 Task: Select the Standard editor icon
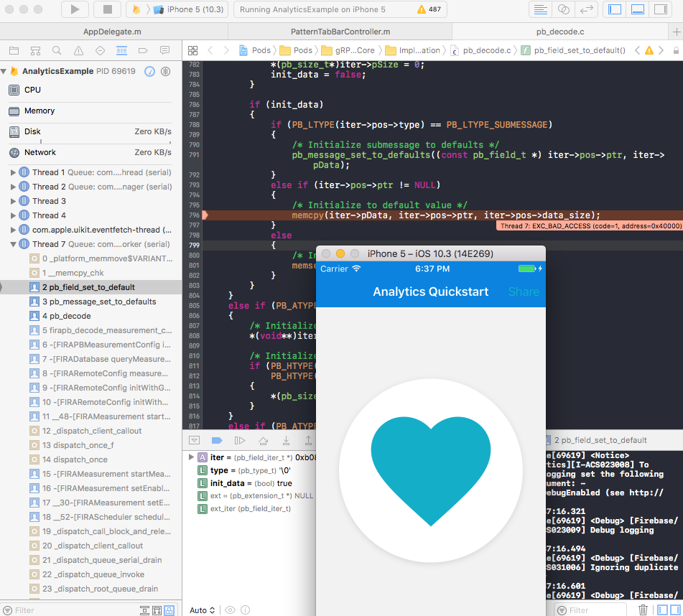pyautogui.click(x=541, y=9)
